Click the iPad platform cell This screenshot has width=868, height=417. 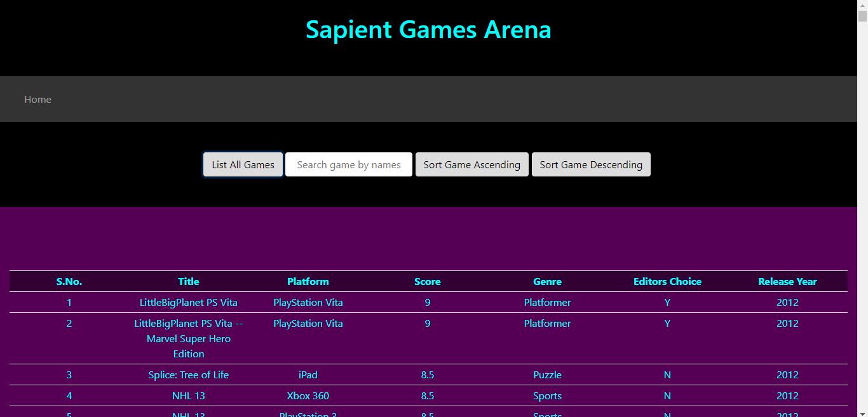308,374
